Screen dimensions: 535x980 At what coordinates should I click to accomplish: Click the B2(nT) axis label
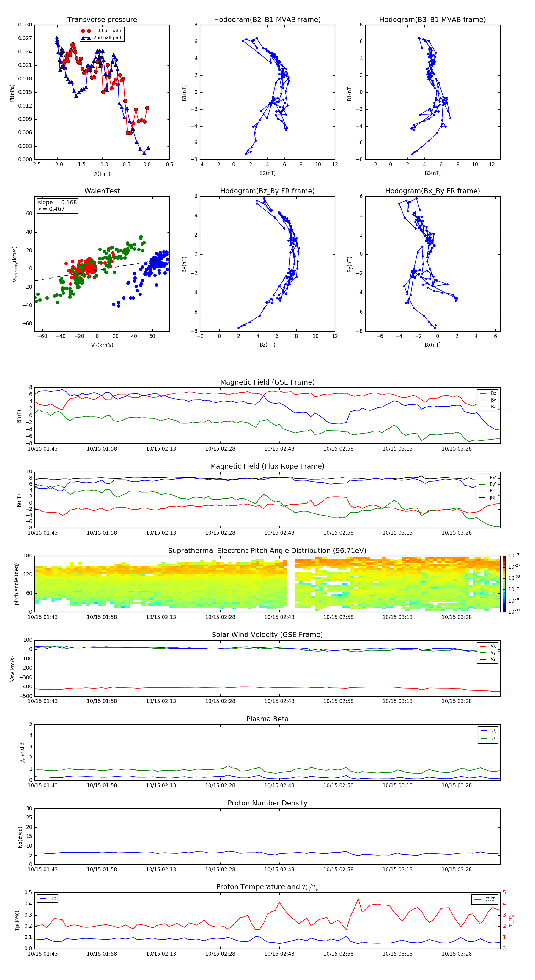tap(267, 173)
